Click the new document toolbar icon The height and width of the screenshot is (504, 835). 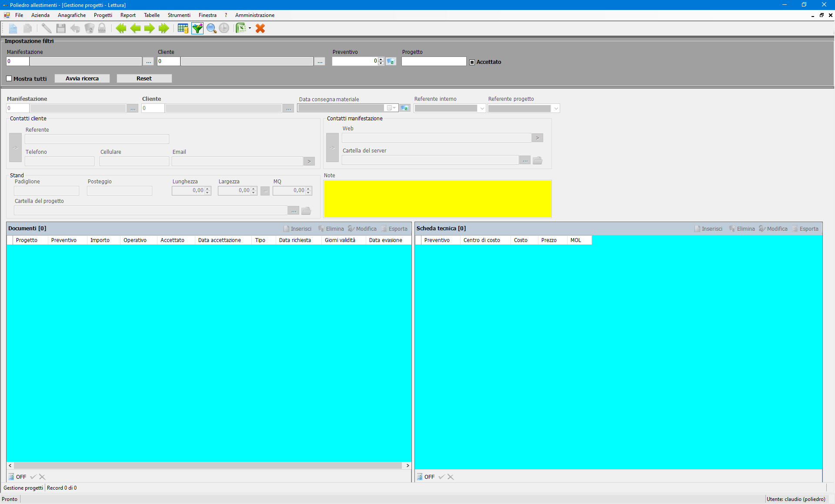coord(13,28)
